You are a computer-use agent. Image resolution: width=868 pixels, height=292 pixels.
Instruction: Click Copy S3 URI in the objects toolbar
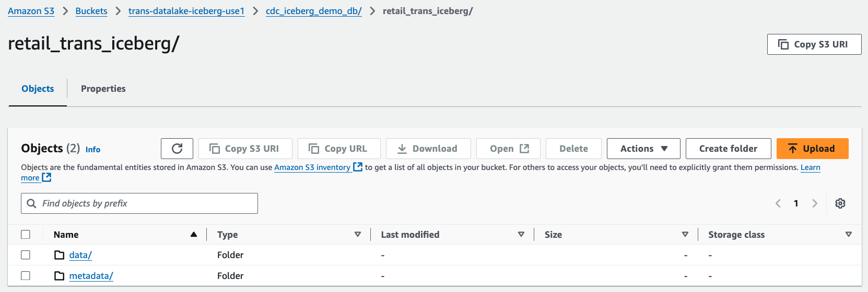coord(245,149)
